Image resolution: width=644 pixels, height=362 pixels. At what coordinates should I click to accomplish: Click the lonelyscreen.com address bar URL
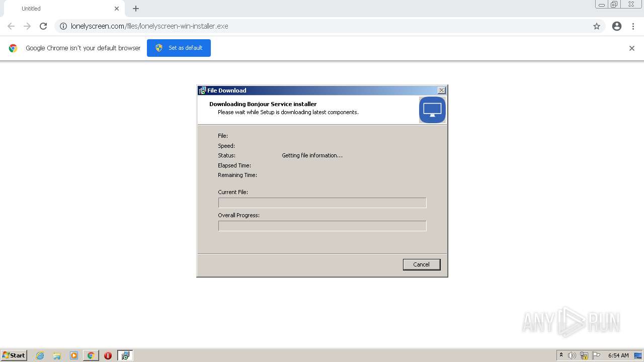149,26
